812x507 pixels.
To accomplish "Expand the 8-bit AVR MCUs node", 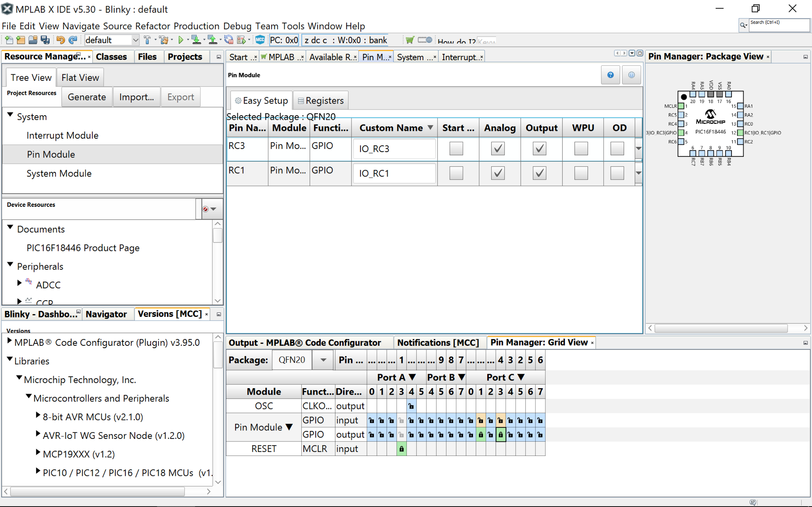I will (x=38, y=415).
